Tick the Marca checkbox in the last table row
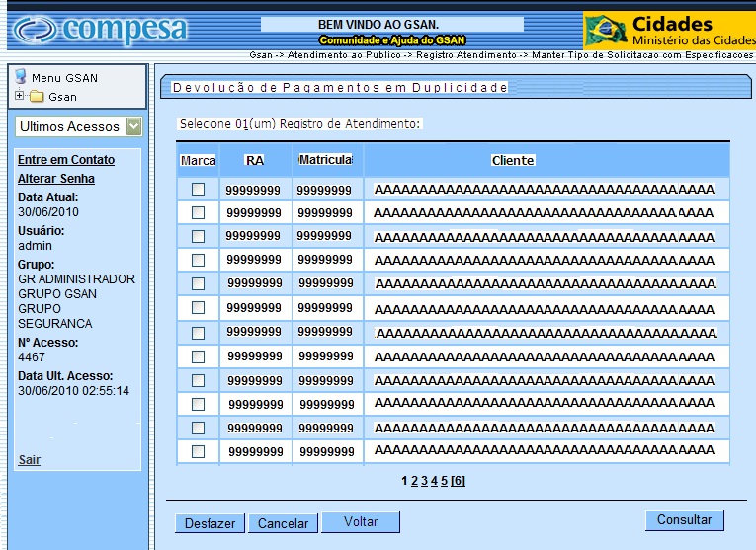 pyautogui.click(x=199, y=452)
